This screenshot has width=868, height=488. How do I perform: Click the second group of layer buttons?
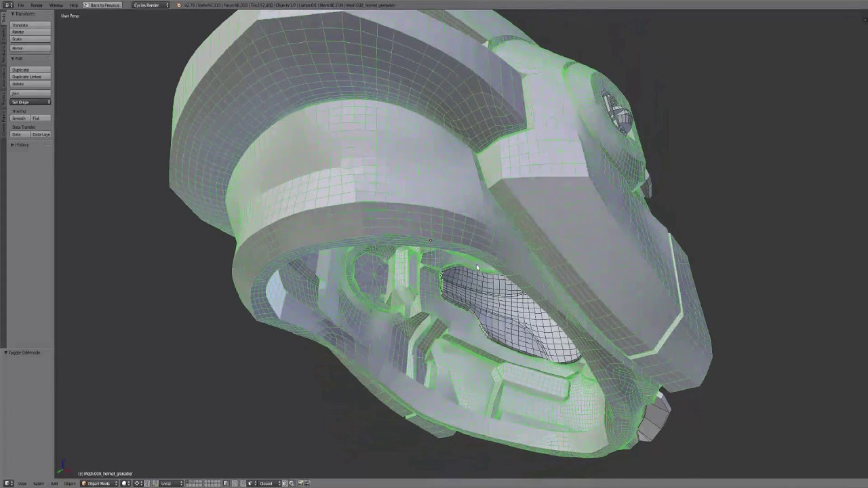click(214, 483)
